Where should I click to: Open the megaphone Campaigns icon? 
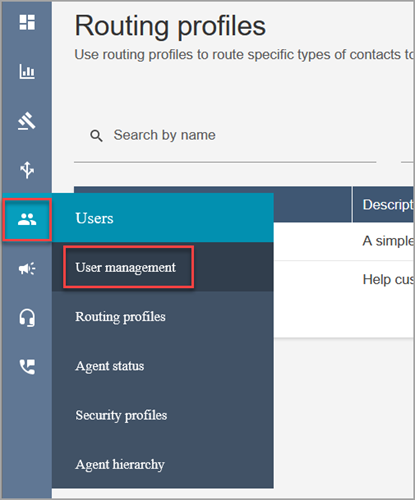click(27, 268)
